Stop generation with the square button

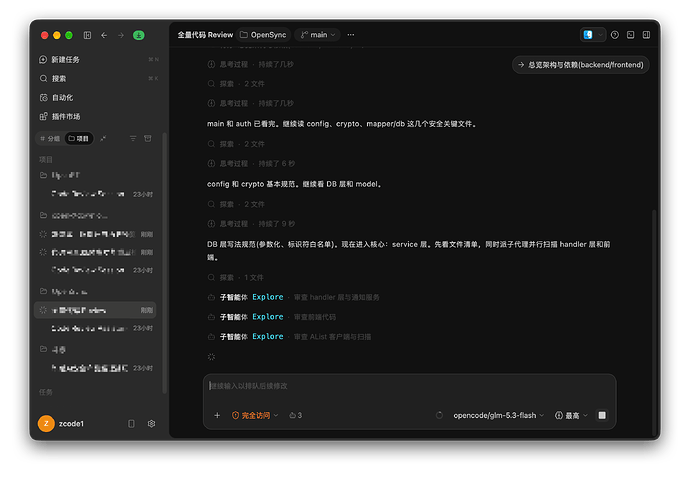point(602,415)
